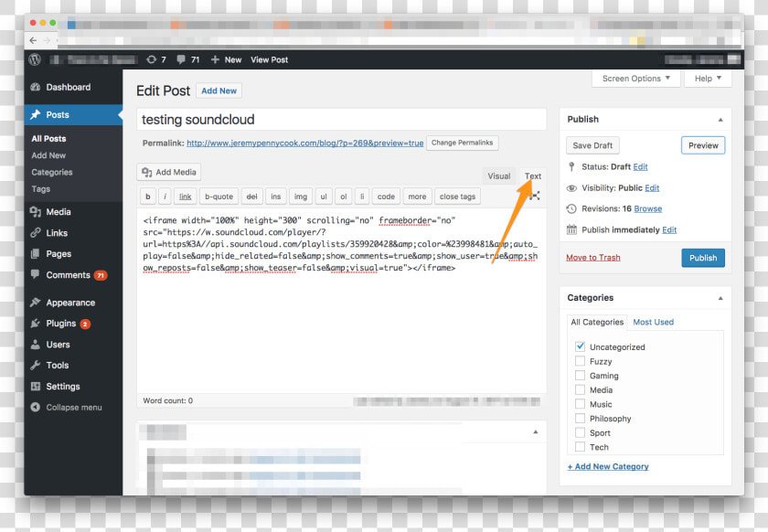
Task: Edit the post Visibility
Action: click(652, 188)
